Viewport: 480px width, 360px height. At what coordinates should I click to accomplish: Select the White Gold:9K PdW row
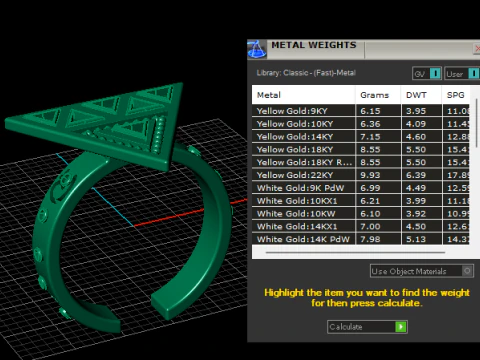pyautogui.click(x=361, y=188)
